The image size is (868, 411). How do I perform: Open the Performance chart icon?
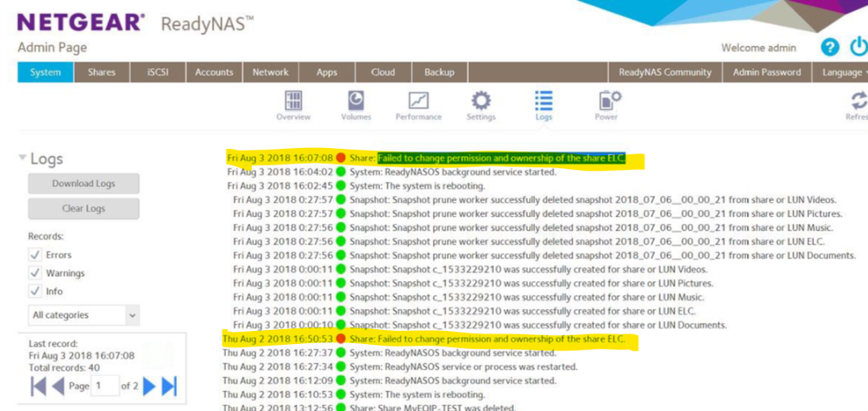[x=418, y=100]
